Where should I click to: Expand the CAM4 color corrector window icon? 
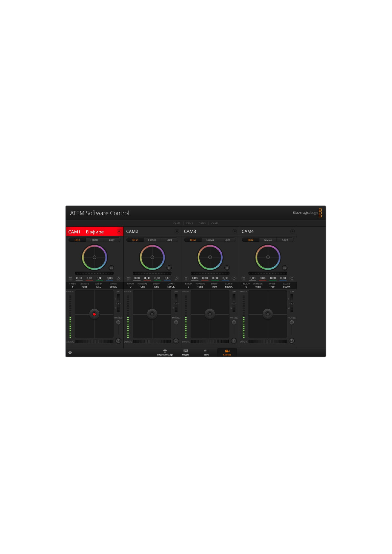coord(285,268)
